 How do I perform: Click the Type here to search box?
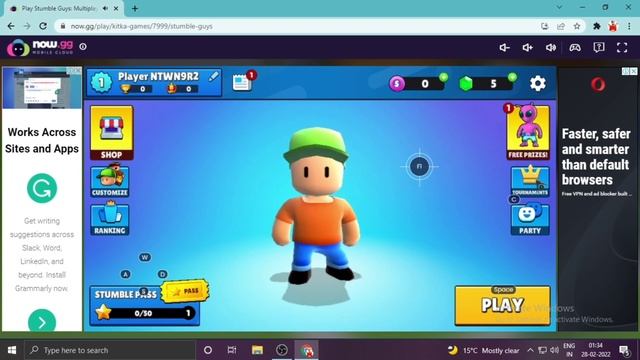pos(109,350)
